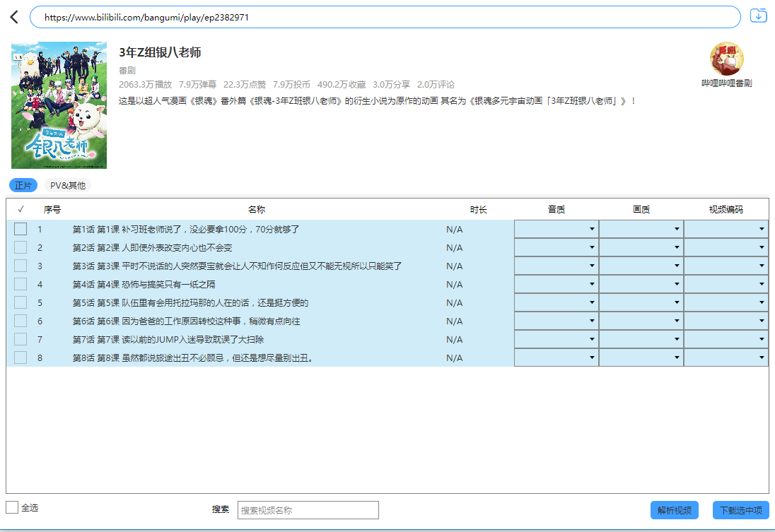Viewport: 775px width, 532px height.
Task: Click the back arrow at top left
Action: click(x=13, y=16)
